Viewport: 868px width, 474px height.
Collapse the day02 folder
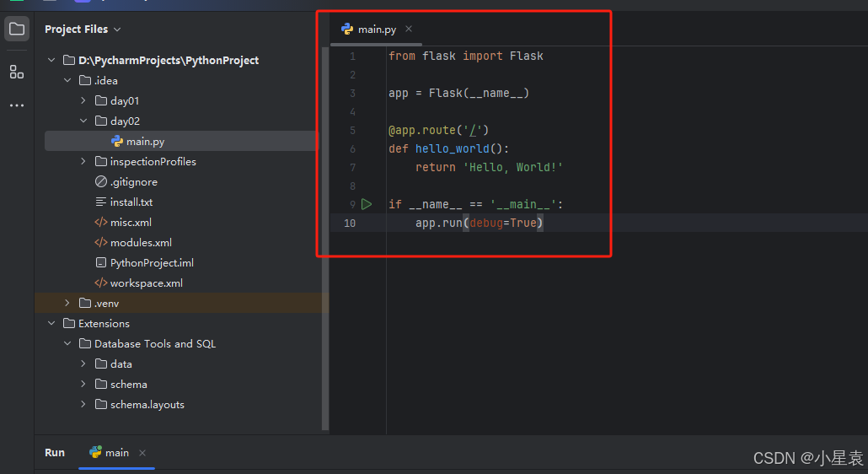pyautogui.click(x=83, y=121)
